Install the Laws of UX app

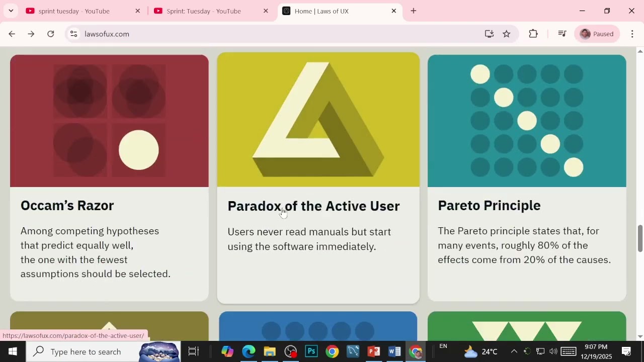(x=489, y=34)
